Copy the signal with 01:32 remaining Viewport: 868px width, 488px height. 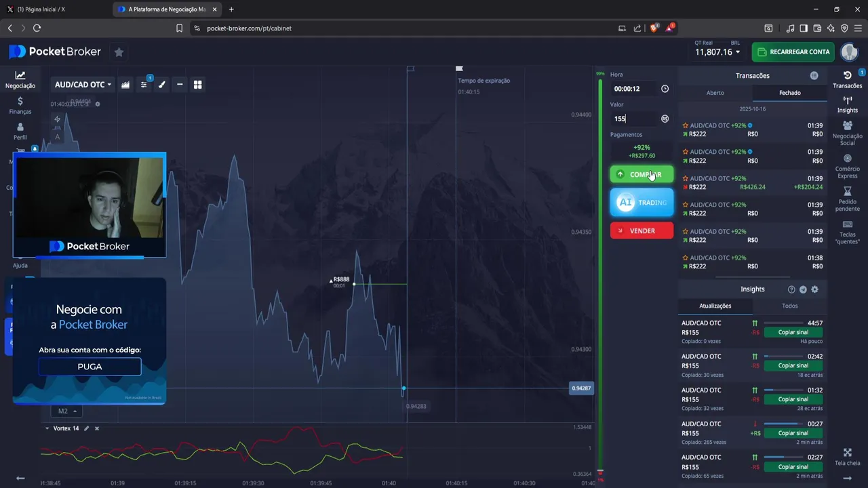coord(793,399)
